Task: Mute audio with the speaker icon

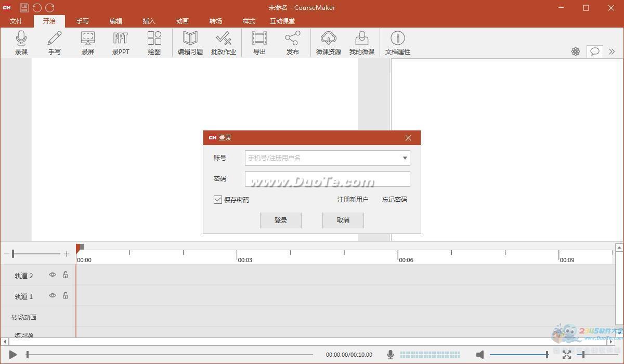Action: pyautogui.click(x=480, y=355)
